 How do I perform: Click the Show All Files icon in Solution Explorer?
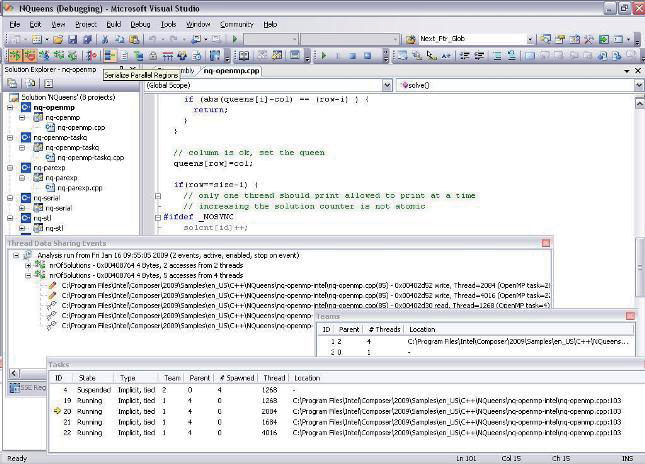click(x=31, y=84)
